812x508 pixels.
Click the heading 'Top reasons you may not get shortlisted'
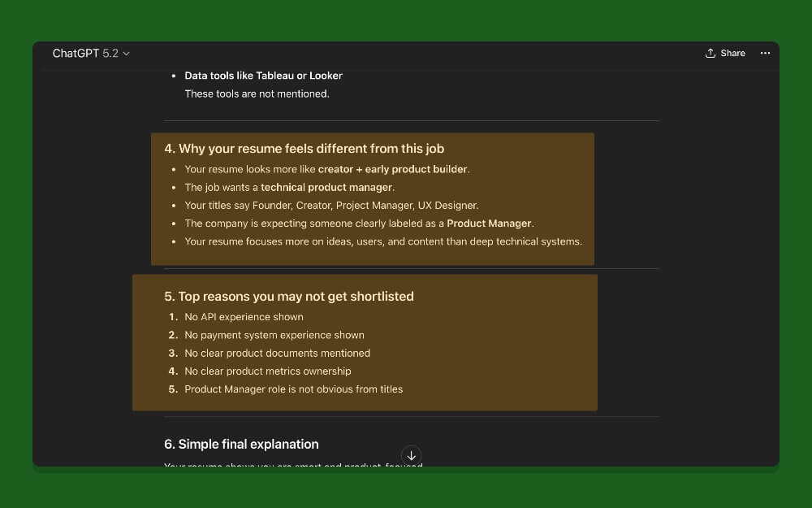289,297
